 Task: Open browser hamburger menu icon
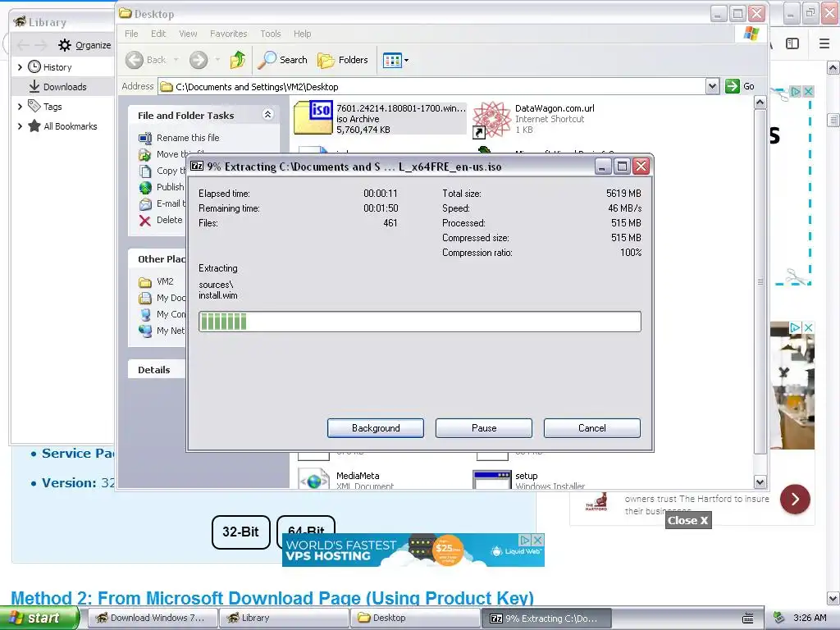(824, 43)
